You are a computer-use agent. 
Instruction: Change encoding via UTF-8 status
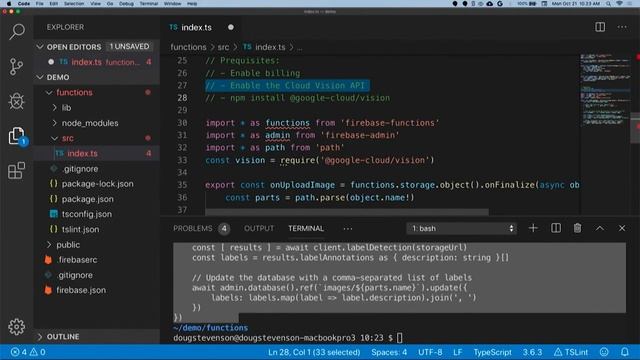(430, 352)
